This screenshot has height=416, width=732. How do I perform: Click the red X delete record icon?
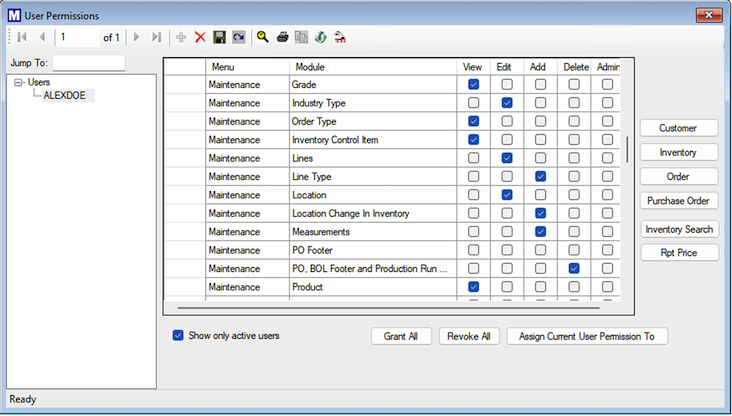(x=200, y=37)
